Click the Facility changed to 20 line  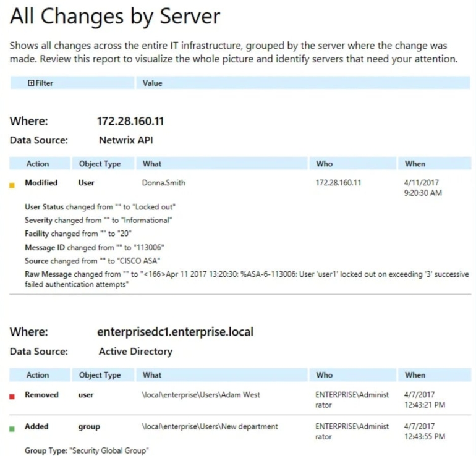[x=78, y=234]
